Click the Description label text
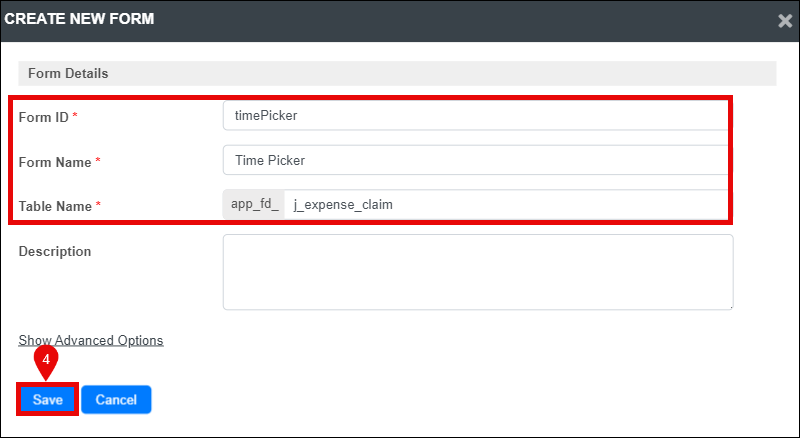The height and width of the screenshot is (438, 800). coord(55,251)
